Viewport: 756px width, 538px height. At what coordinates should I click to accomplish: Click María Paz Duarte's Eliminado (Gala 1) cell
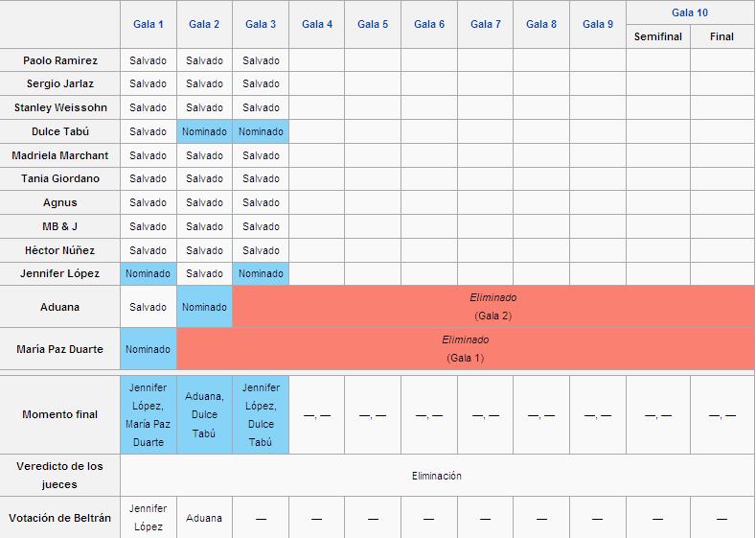[466, 349]
